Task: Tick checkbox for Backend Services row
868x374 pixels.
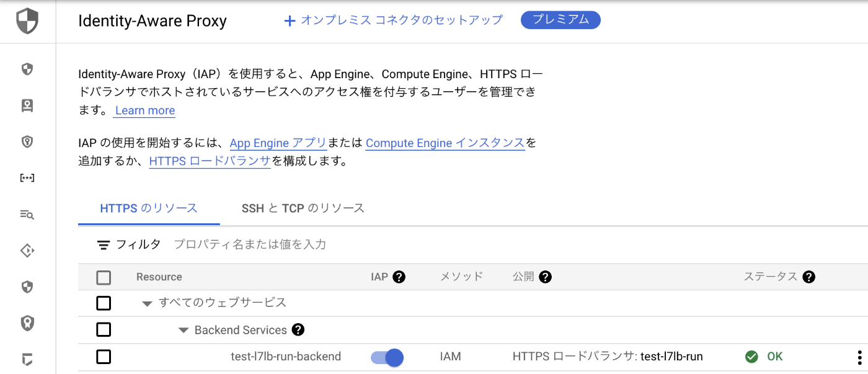Action: click(x=104, y=329)
